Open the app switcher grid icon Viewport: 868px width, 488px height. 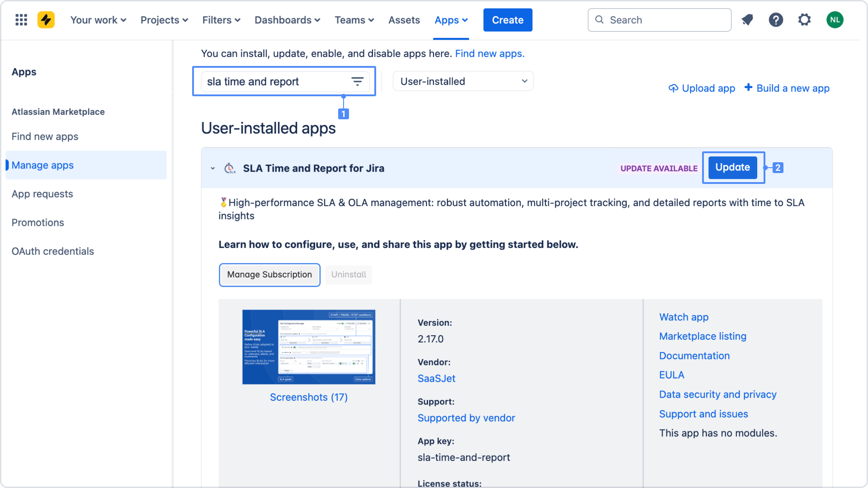(x=21, y=20)
